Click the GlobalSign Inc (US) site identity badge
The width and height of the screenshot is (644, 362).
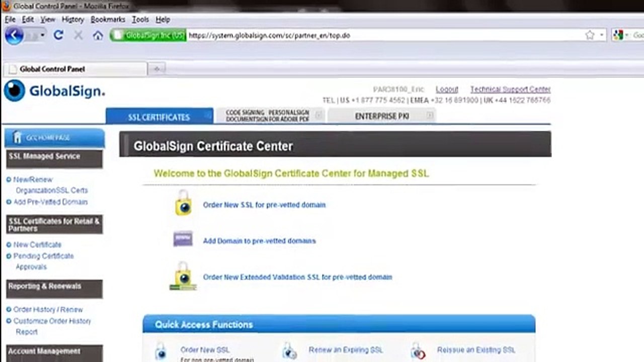coord(148,35)
